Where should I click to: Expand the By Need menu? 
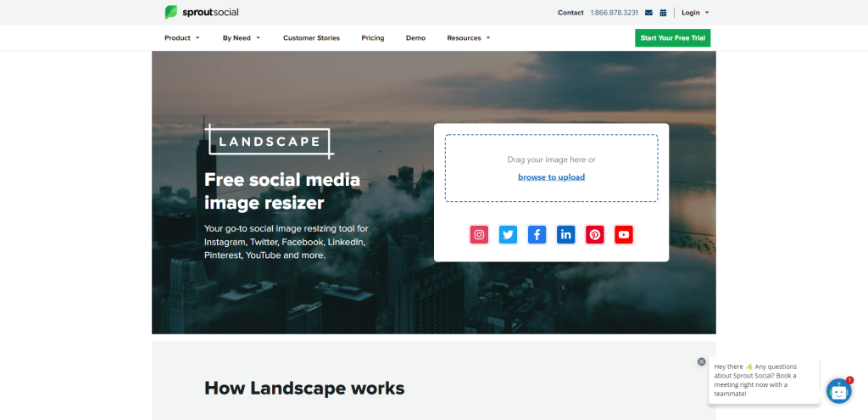[x=242, y=38]
